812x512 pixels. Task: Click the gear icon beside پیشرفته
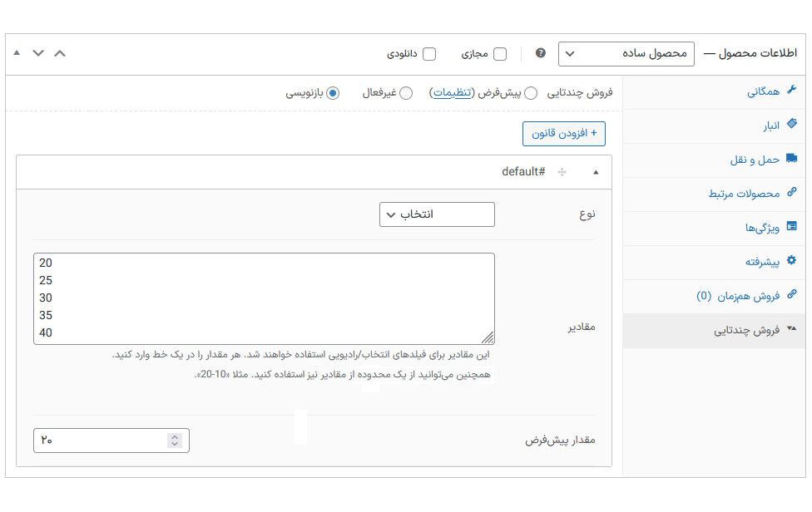(791, 260)
